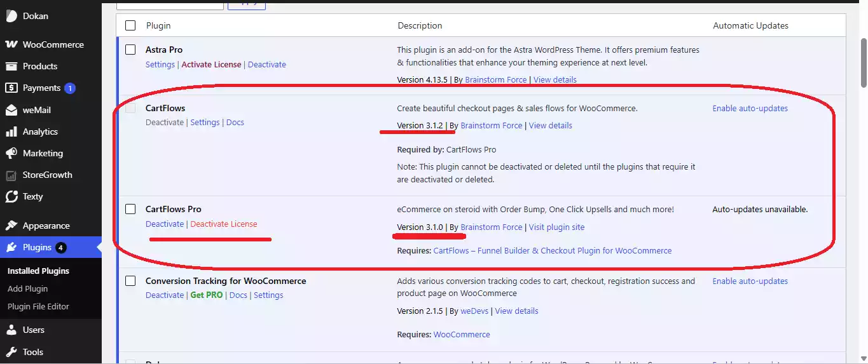
Task: Open the Plugin File Editor submenu
Action: [x=38, y=306]
